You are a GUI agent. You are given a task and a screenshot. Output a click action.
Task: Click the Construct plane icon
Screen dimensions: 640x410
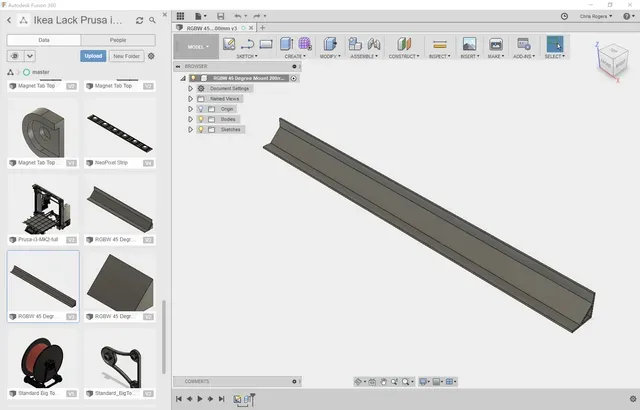tap(404, 44)
